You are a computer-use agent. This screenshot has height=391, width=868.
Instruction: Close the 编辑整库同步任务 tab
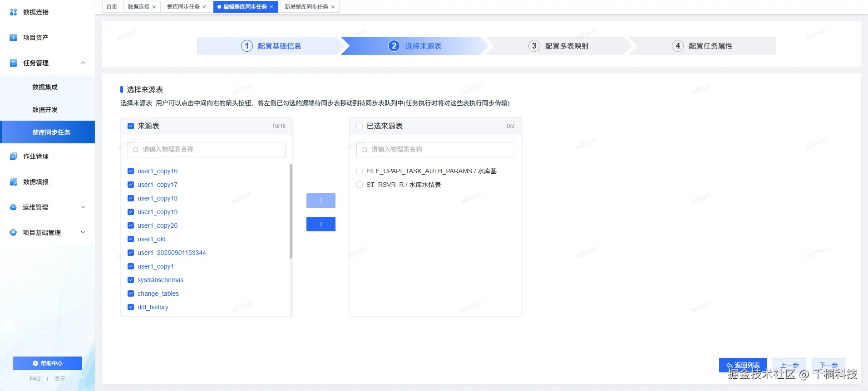pyautogui.click(x=271, y=7)
